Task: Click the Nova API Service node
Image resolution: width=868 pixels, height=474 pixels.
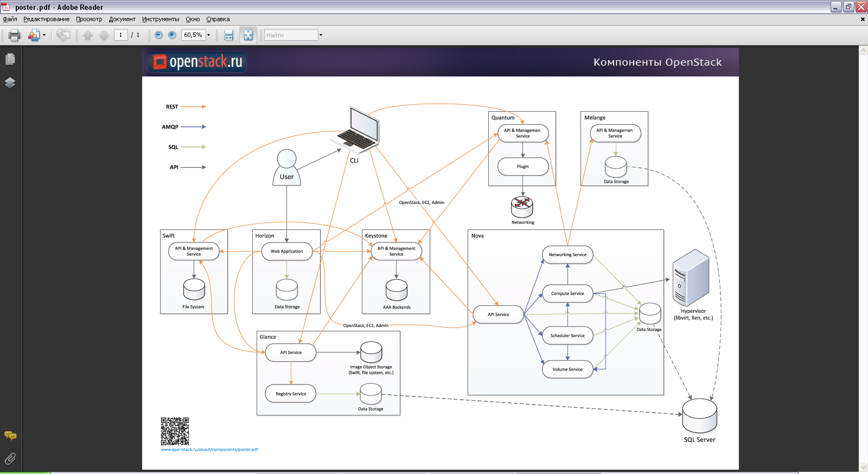Action: tap(498, 315)
